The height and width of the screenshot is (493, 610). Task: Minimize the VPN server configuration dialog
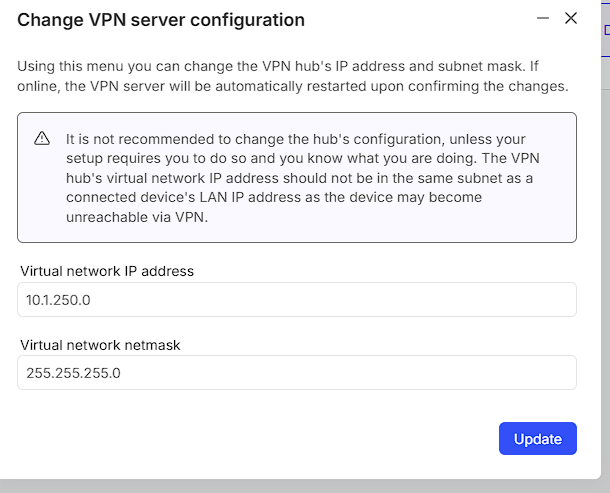pyautogui.click(x=543, y=18)
